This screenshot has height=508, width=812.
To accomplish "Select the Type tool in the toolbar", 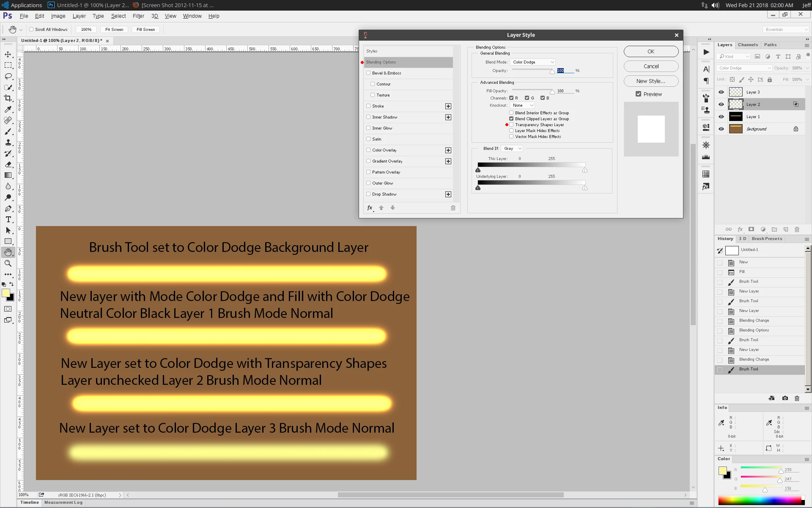I will tap(8, 219).
